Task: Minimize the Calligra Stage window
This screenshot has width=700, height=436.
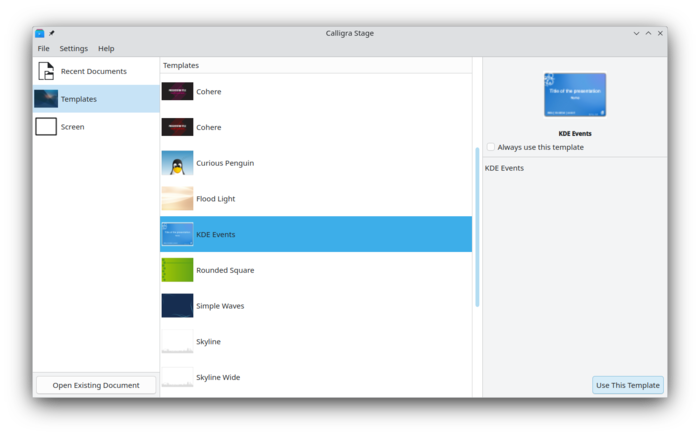Action: [636, 33]
